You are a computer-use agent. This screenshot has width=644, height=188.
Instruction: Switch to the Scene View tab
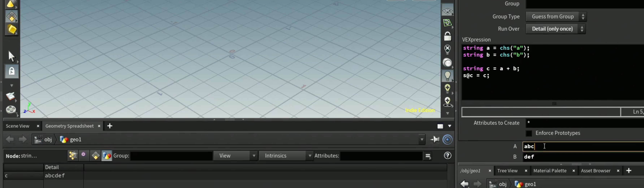click(x=18, y=126)
